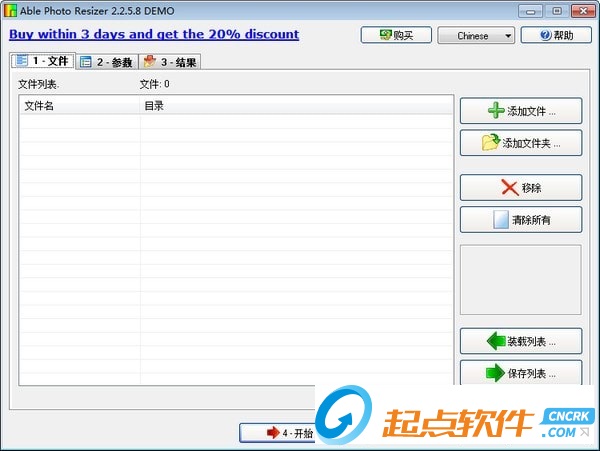Image resolution: width=600 pixels, height=451 pixels.
Task: Click the 移除 (Remove) button
Action: pyautogui.click(x=521, y=188)
